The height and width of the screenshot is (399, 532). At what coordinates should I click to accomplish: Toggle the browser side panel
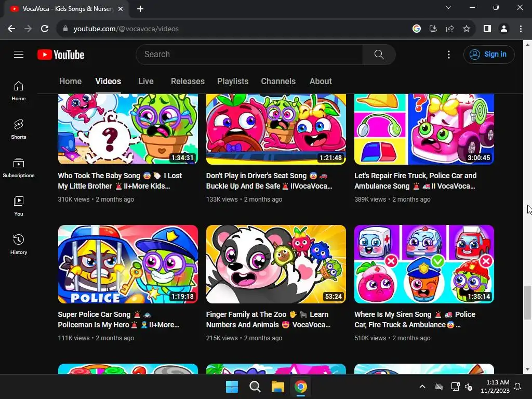tap(487, 29)
